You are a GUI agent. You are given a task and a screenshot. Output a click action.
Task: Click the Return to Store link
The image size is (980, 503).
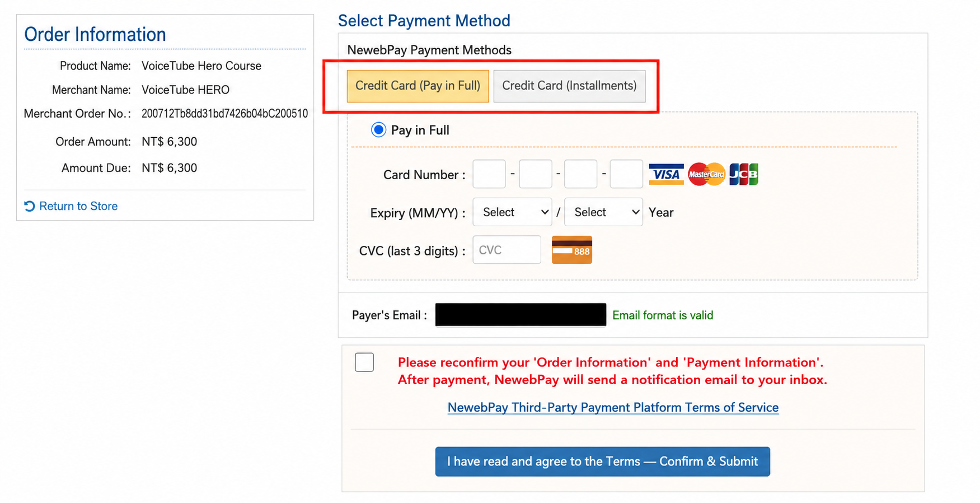click(78, 206)
